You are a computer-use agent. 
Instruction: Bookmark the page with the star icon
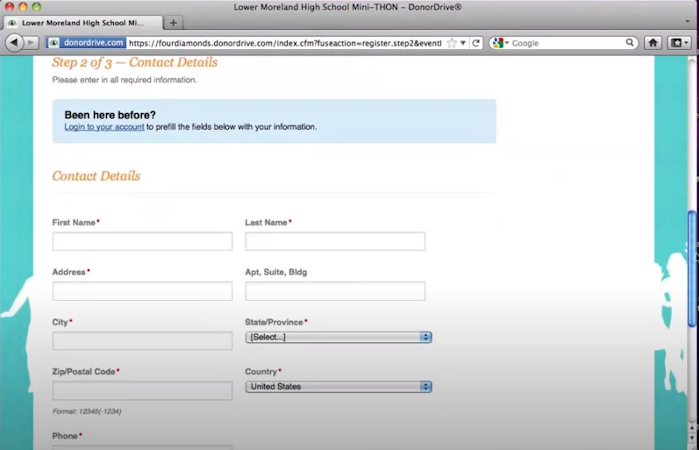pos(452,43)
